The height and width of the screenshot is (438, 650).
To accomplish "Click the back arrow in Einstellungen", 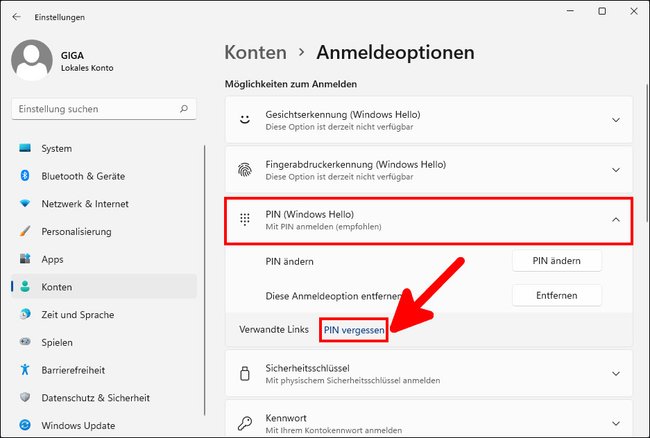I will pos(17,17).
